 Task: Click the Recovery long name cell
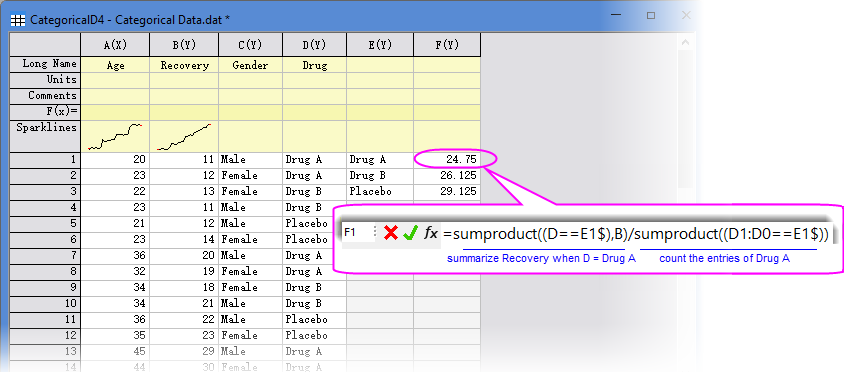pos(184,65)
